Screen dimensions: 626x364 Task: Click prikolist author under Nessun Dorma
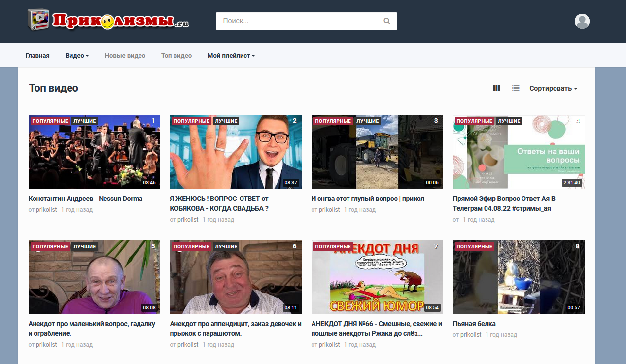click(46, 210)
